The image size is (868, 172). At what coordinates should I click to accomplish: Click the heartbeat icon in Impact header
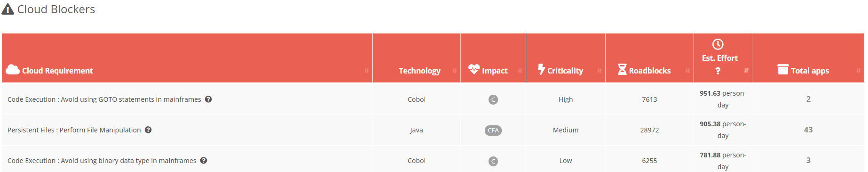(x=474, y=69)
